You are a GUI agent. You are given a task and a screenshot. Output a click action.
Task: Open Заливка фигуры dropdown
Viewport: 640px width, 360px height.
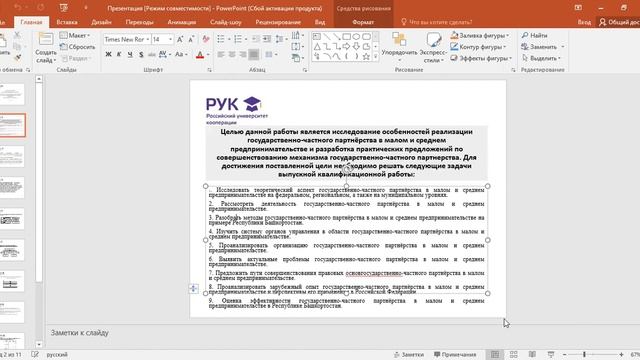tap(480, 36)
